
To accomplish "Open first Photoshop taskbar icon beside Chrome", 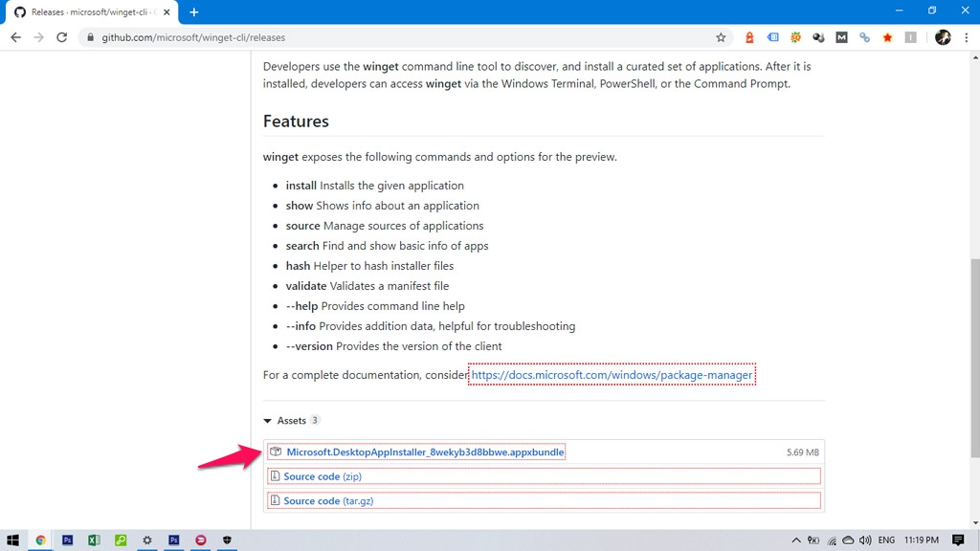I will [68, 540].
